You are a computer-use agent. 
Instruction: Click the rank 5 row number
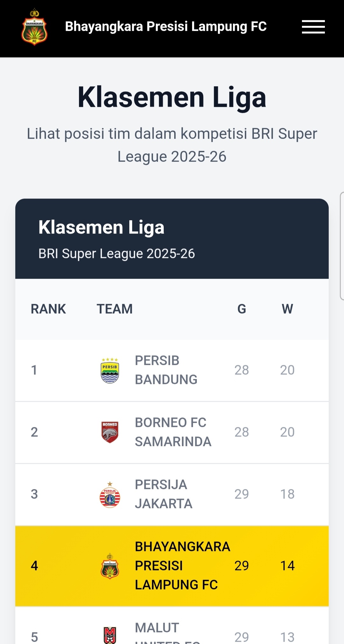tap(34, 637)
